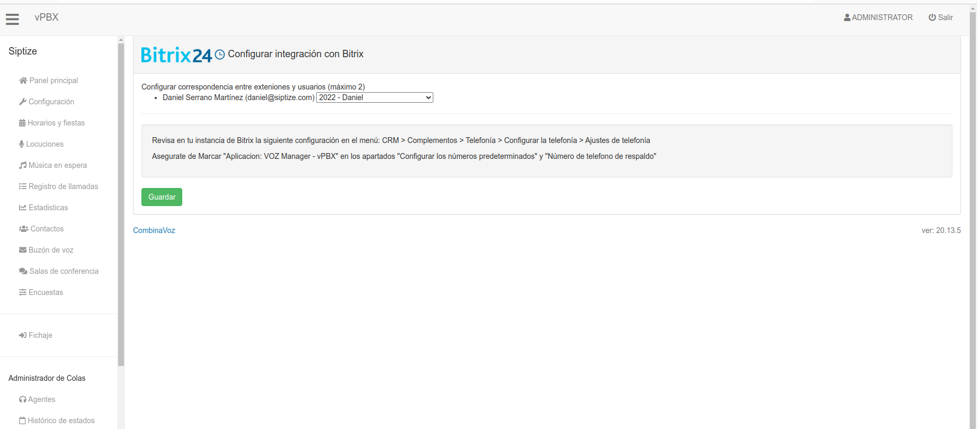Click the envelope icon for Buzón de voz

point(23,250)
